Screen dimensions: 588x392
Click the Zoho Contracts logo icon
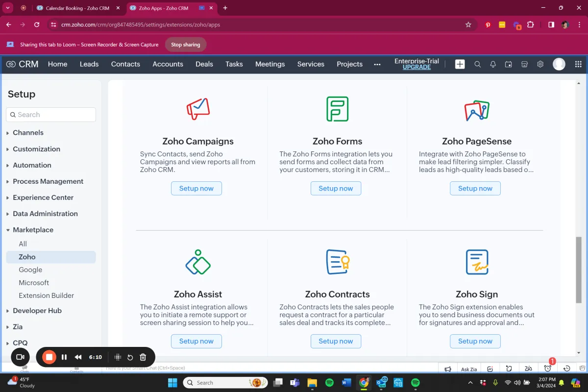coord(338,262)
